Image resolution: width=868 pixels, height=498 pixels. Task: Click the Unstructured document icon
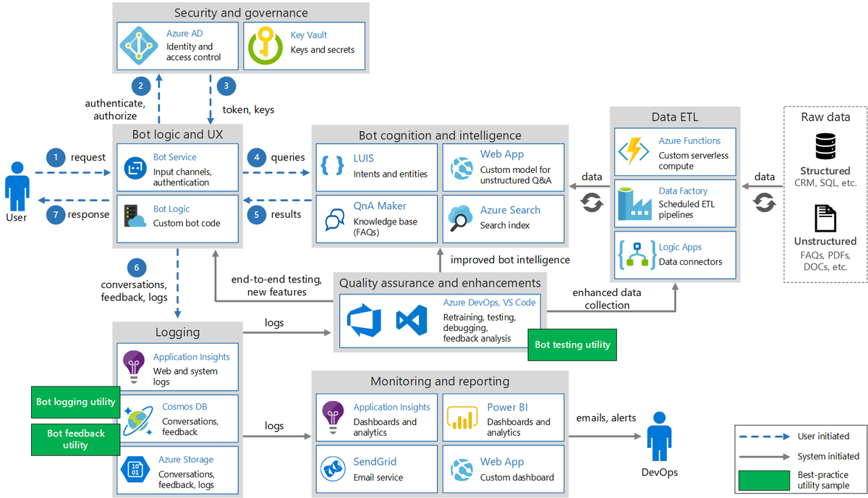pos(825,217)
